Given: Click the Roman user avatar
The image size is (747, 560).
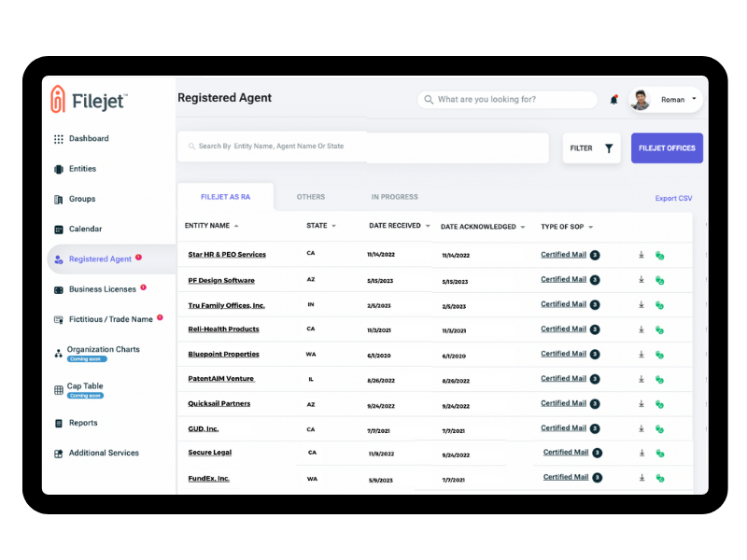Looking at the screenshot, I should coord(641,100).
